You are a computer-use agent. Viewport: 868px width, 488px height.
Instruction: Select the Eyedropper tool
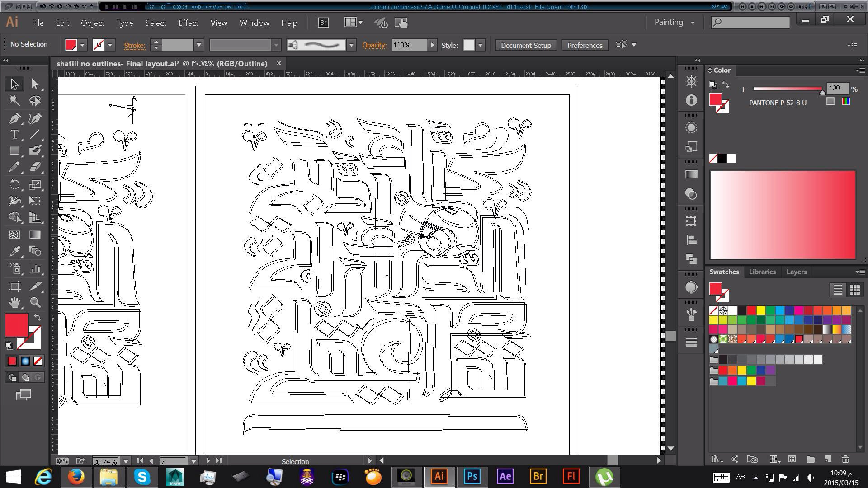point(14,251)
